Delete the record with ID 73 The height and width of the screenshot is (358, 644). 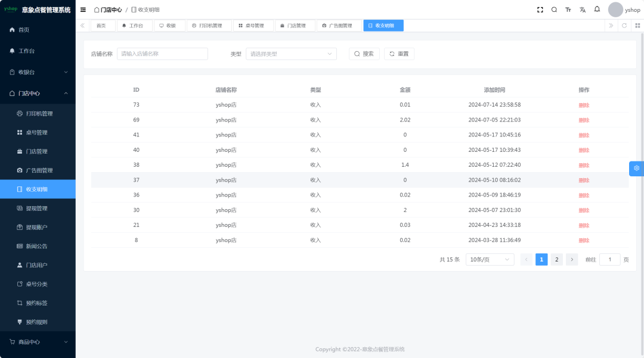(583, 105)
